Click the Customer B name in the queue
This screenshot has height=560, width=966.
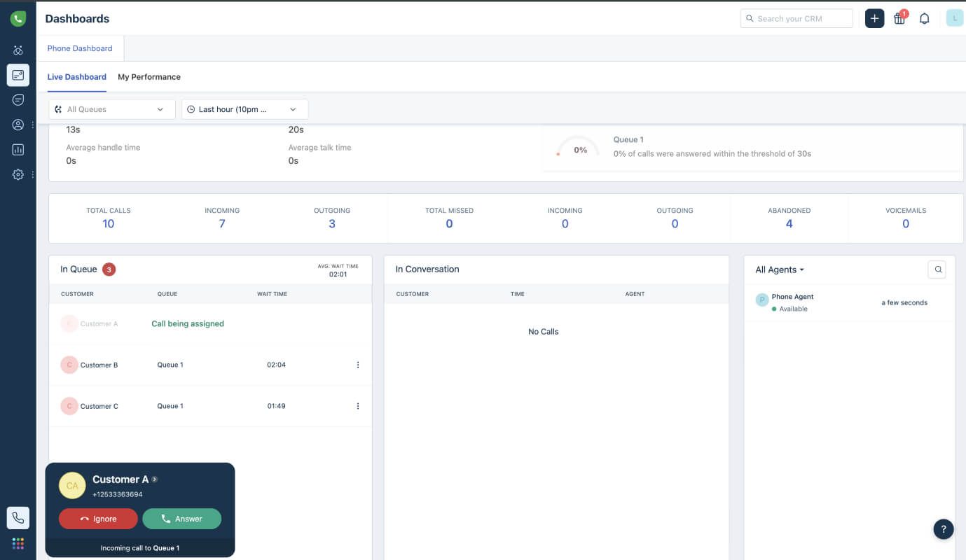pyautogui.click(x=99, y=365)
